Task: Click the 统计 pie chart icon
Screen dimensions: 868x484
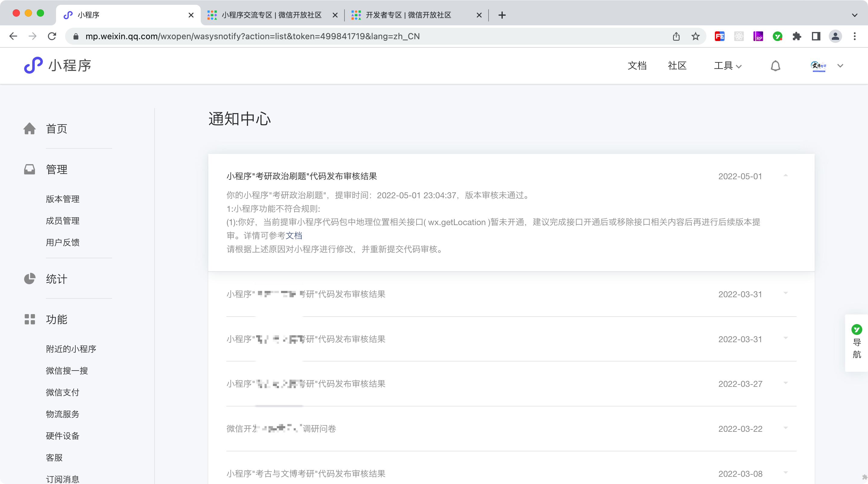Action: coord(30,279)
